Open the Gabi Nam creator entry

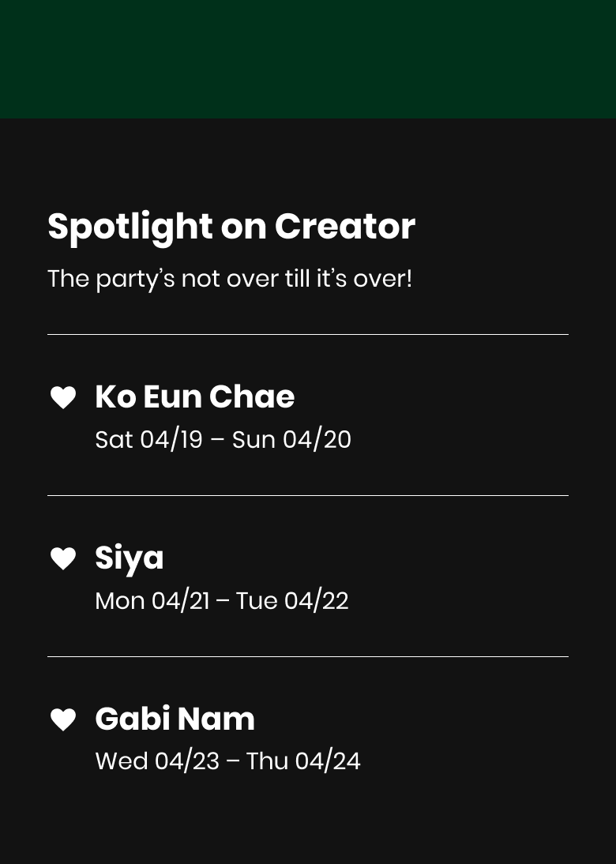click(175, 719)
